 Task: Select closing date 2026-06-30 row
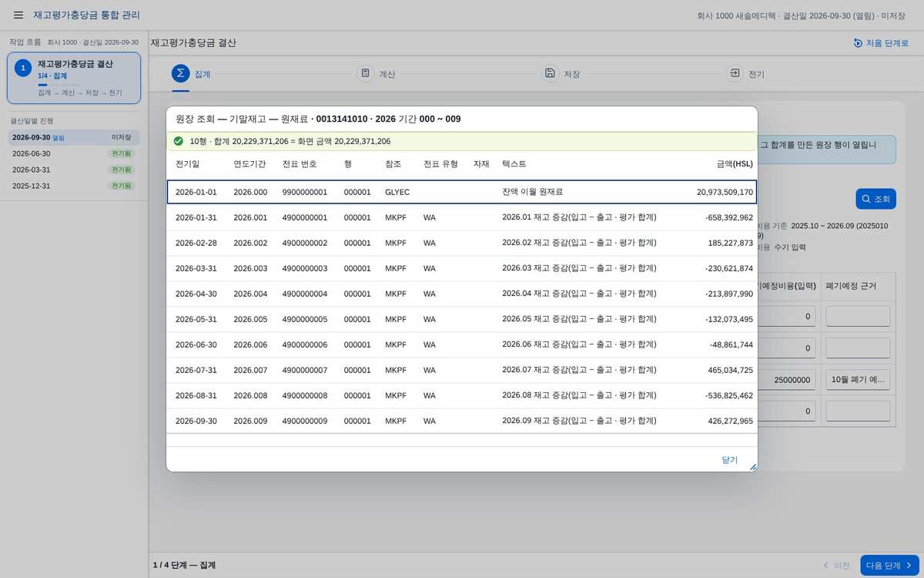pyautogui.click(x=74, y=153)
